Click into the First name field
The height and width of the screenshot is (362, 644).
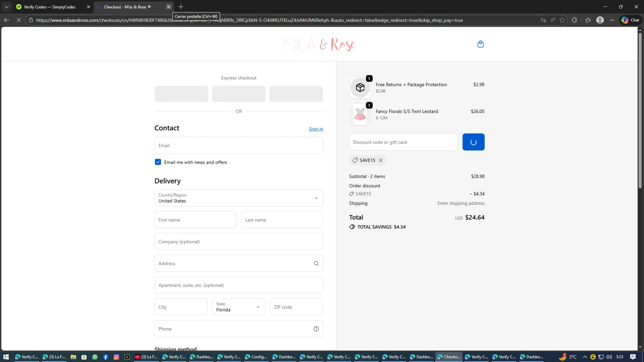195,220
